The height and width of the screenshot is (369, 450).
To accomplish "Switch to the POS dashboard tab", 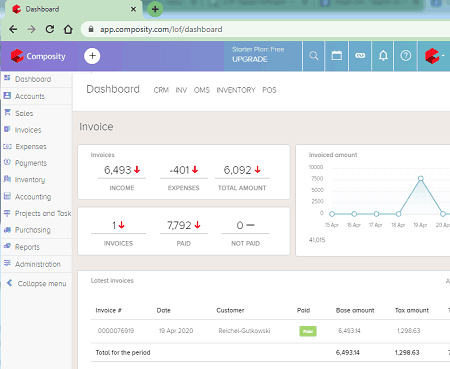I will (x=269, y=90).
